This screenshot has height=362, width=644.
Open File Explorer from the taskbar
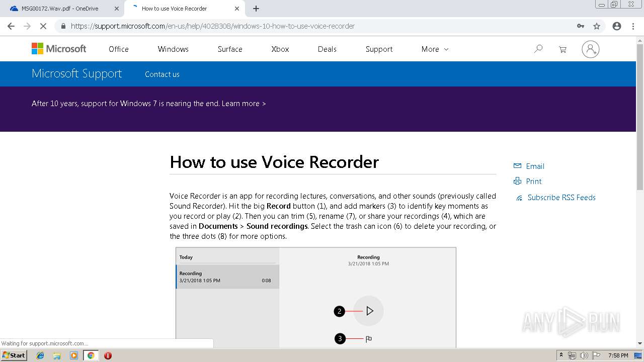click(x=57, y=355)
